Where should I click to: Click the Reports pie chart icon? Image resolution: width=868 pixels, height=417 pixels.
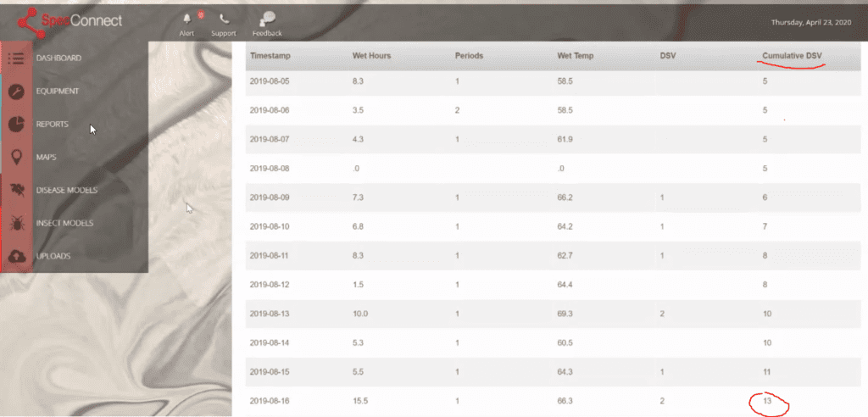coord(17,125)
